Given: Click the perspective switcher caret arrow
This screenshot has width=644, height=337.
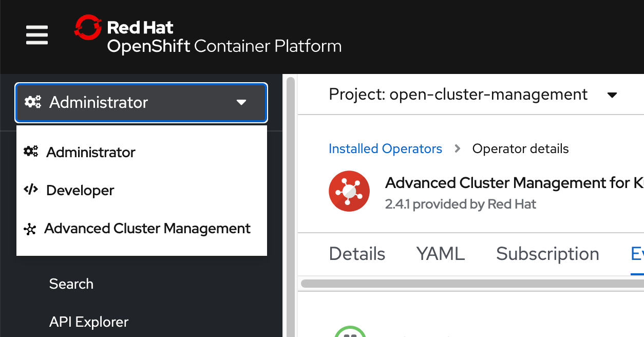Looking at the screenshot, I should click(x=241, y=102).
